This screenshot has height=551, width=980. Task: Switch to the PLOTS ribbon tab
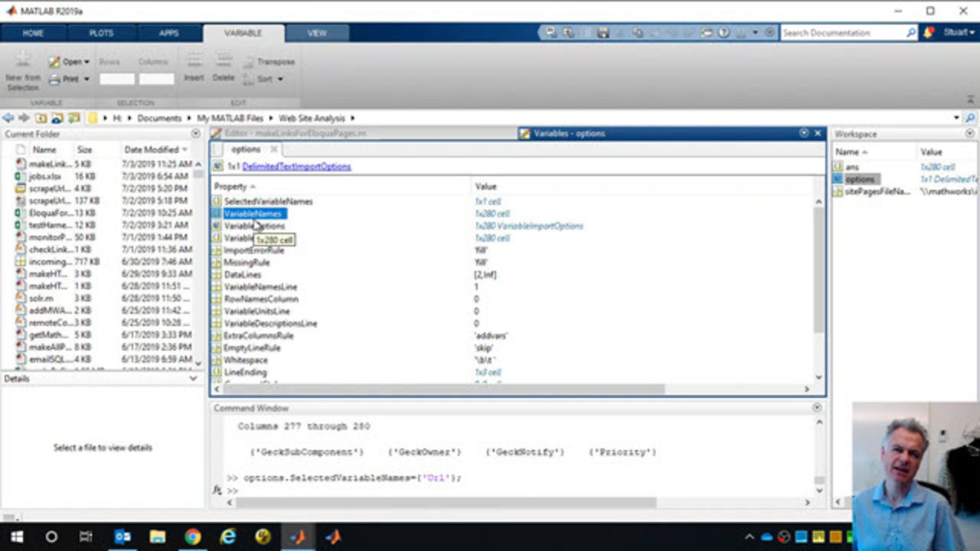pos(101,33)
